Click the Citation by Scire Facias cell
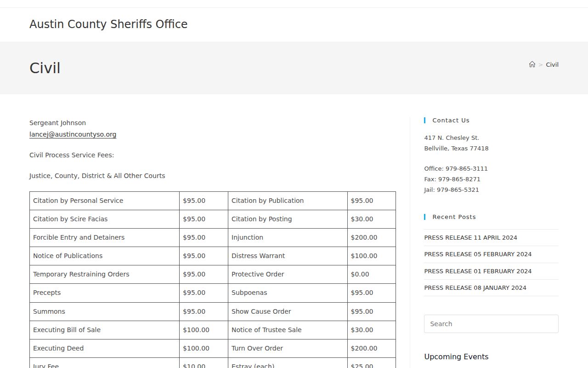 click(x=104, y=219)
